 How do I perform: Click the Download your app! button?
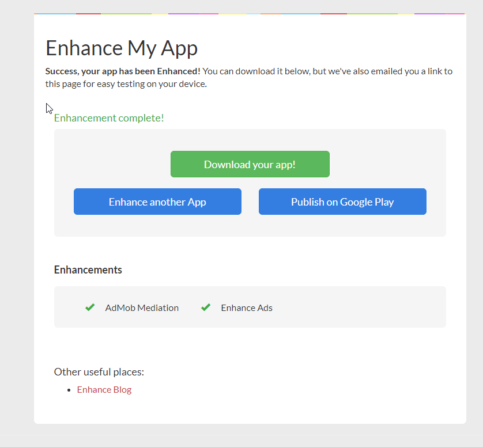pos(250,164)
